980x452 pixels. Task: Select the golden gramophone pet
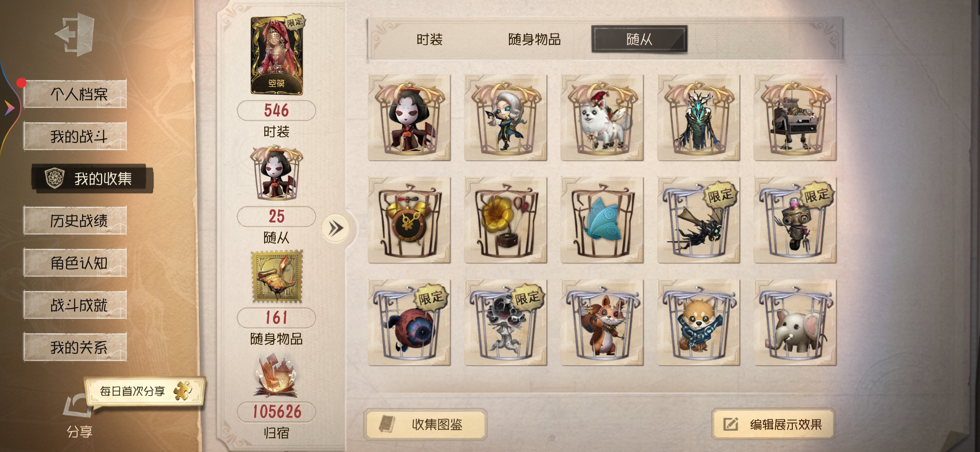coord(505,220)
